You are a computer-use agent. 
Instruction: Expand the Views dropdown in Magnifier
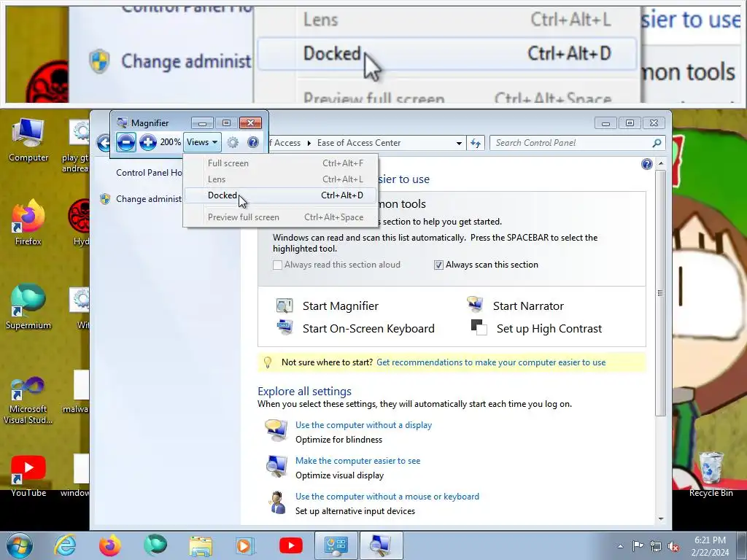coord(202,142)
